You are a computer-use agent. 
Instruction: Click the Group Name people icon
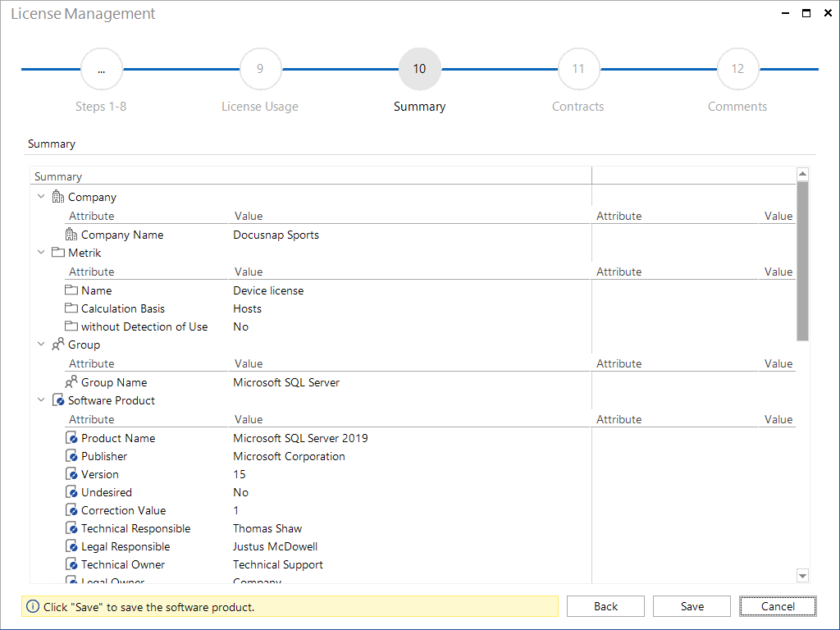tap(71, 381)
